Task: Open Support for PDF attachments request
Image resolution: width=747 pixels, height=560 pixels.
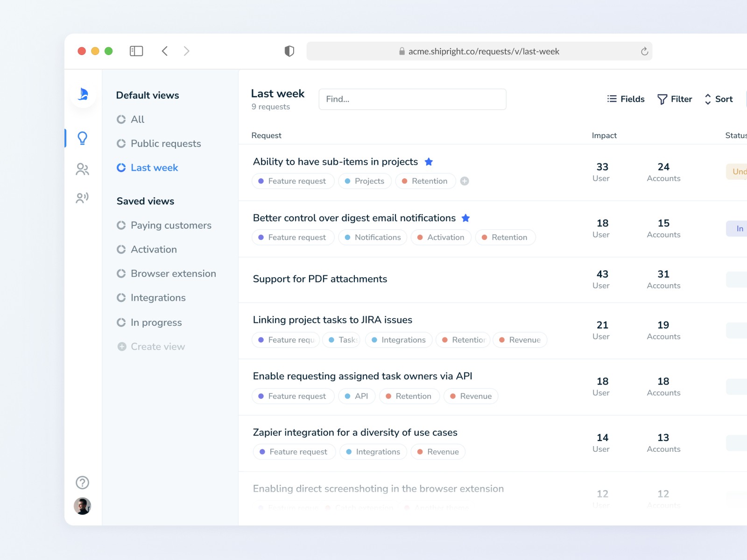Action: click(x=320, y=279)
